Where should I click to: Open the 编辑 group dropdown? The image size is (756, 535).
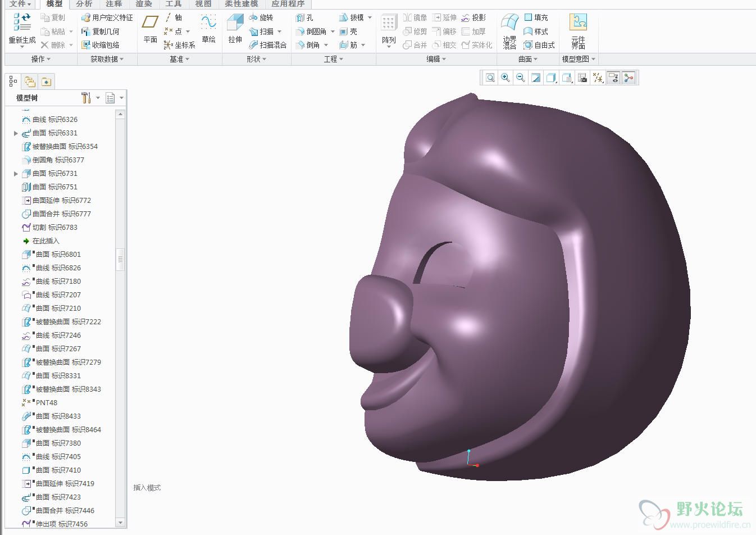(436, 59)
